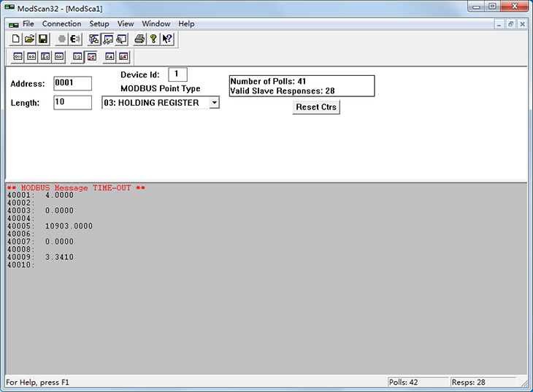
Task: Click the magnifier display icon left of Print
Action: [x=121, y=39]
